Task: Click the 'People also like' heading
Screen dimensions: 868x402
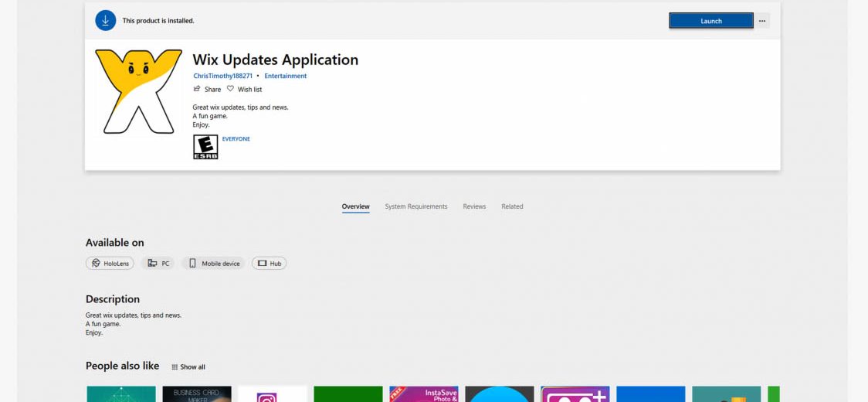Action: [x=122, y=366]
